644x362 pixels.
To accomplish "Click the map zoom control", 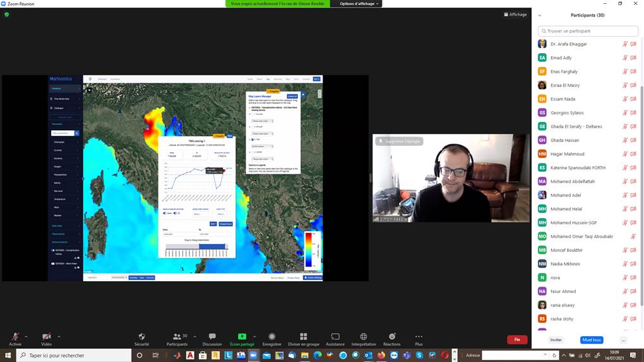I will coord(319,94).
